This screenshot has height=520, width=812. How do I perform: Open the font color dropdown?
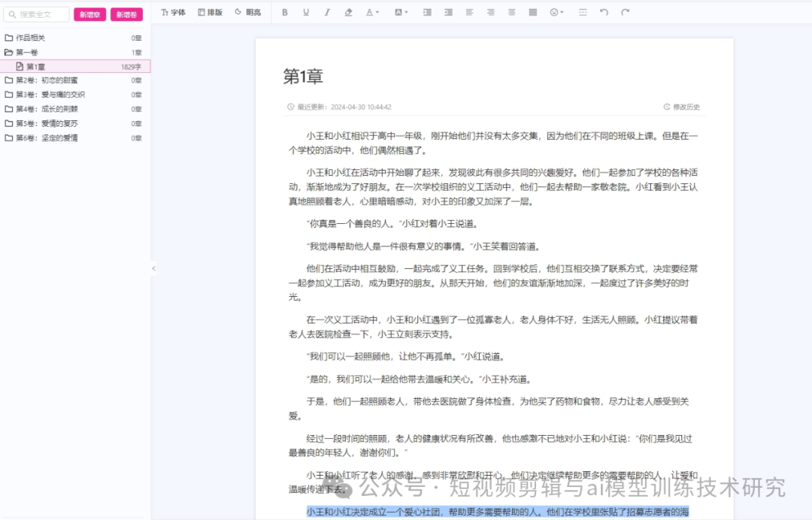click(372, 13)
